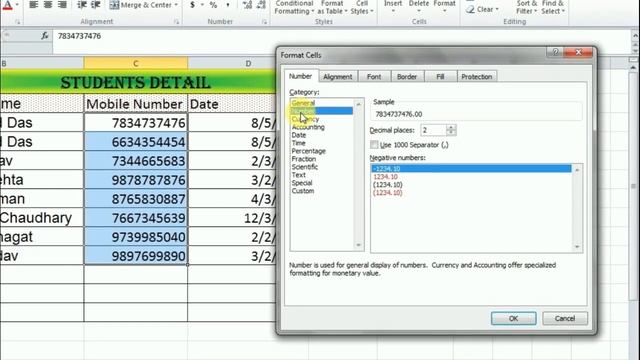Click the STUDENTS DETAIL title cell
This screenshot has height=360, width=640.
click(x=136, y=82)
